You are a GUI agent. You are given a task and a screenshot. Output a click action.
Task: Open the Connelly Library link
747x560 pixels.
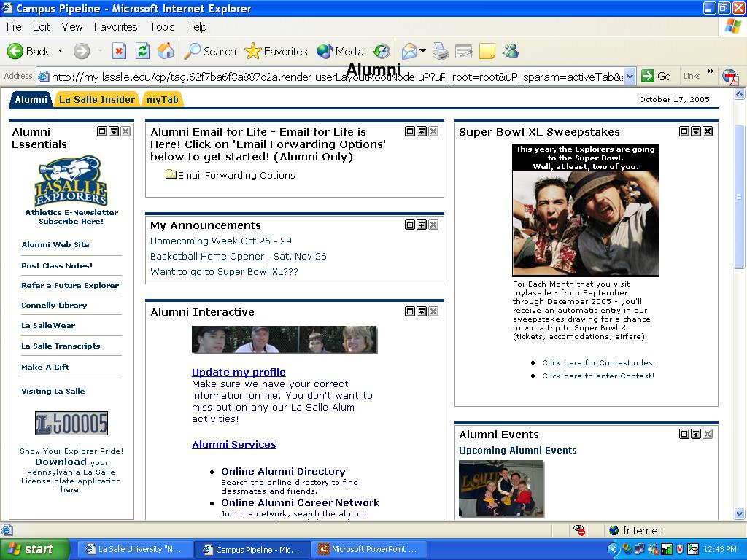pyautogui.click(x=54, y=306)
